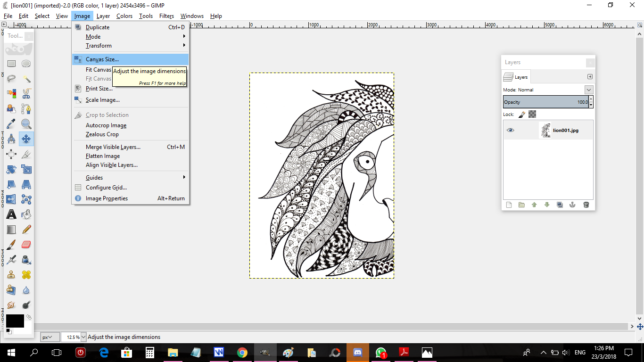Select the Pencil tool
The height and width of the screenshot is (362, 644).
coord(26,230)
